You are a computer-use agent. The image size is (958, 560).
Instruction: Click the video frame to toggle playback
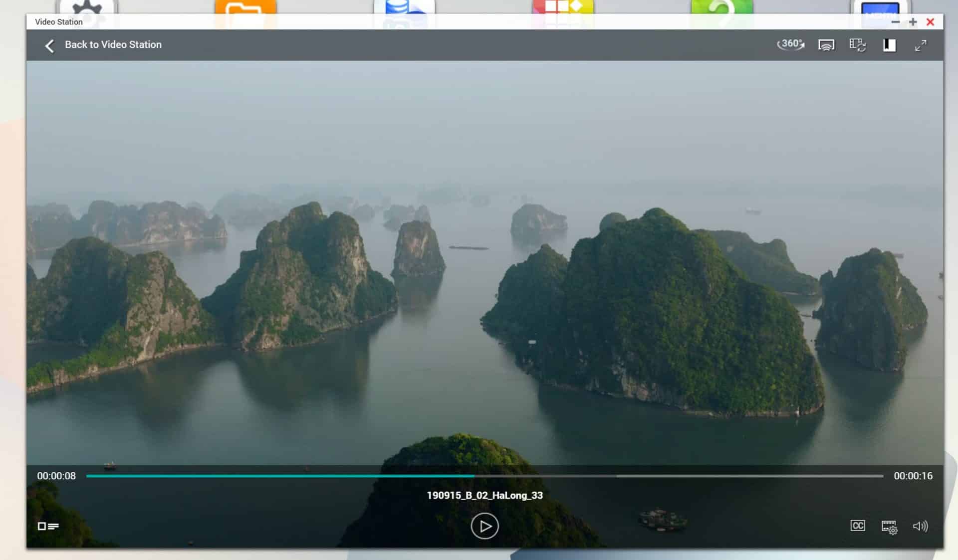point(484,263)
